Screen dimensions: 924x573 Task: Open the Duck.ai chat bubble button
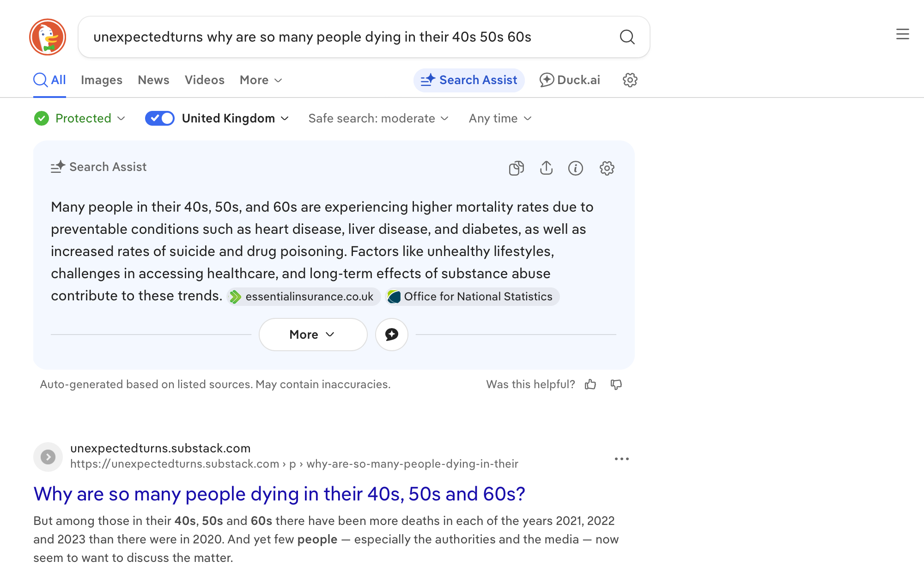[x=391, y=335]
